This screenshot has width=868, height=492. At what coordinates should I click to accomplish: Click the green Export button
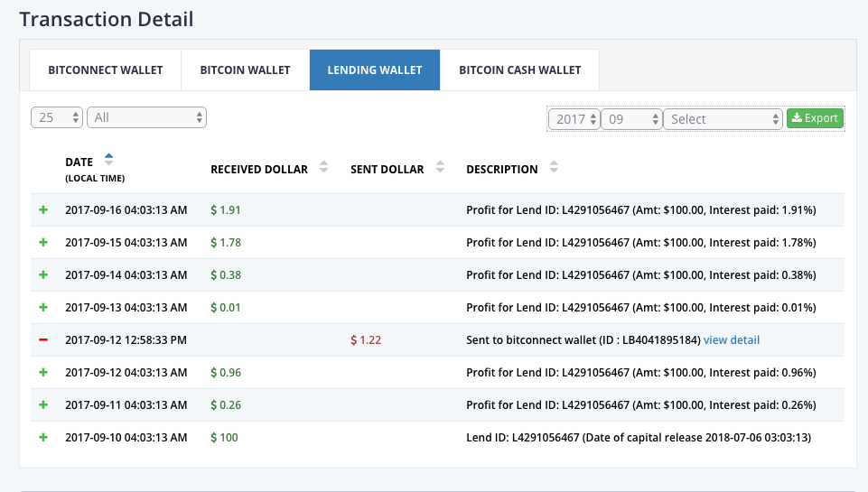tap(815, 118)
